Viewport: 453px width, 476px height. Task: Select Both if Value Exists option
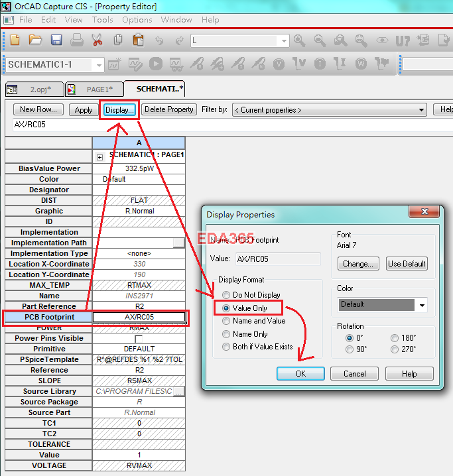click(x=226, y=347)
